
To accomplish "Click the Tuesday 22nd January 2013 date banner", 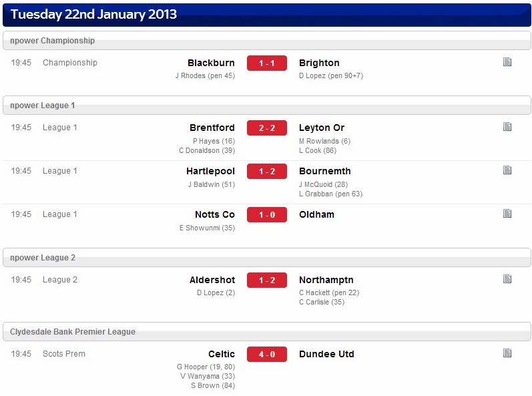I will [267, 15].
